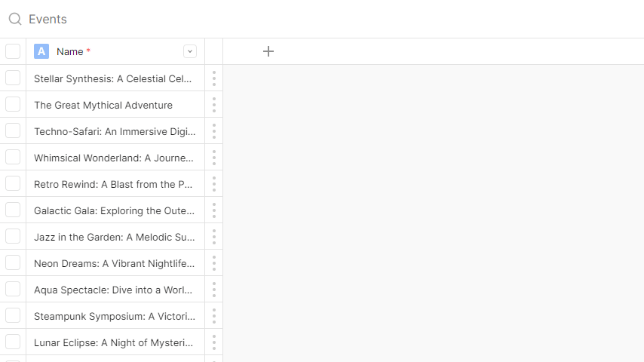Focus the Events search field
Image resolution: width=644 pixels, height=362 pixels.
click(x=48, y=19)
